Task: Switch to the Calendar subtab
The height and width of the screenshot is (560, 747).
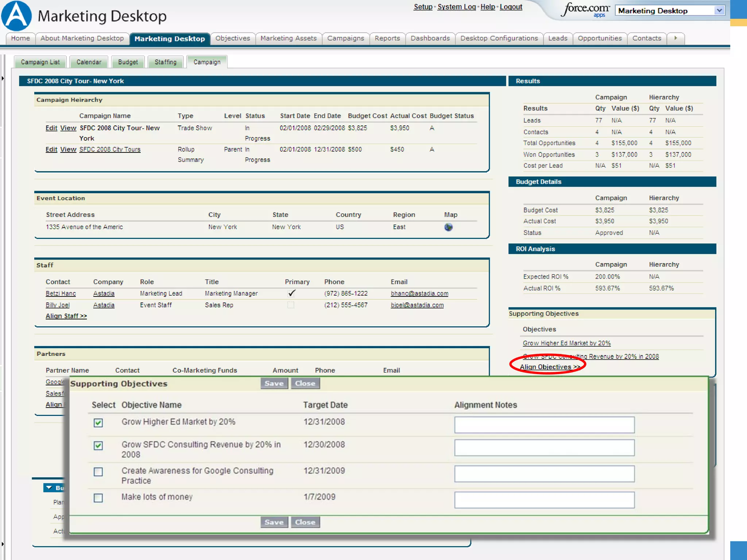Action: click(89, 62)
